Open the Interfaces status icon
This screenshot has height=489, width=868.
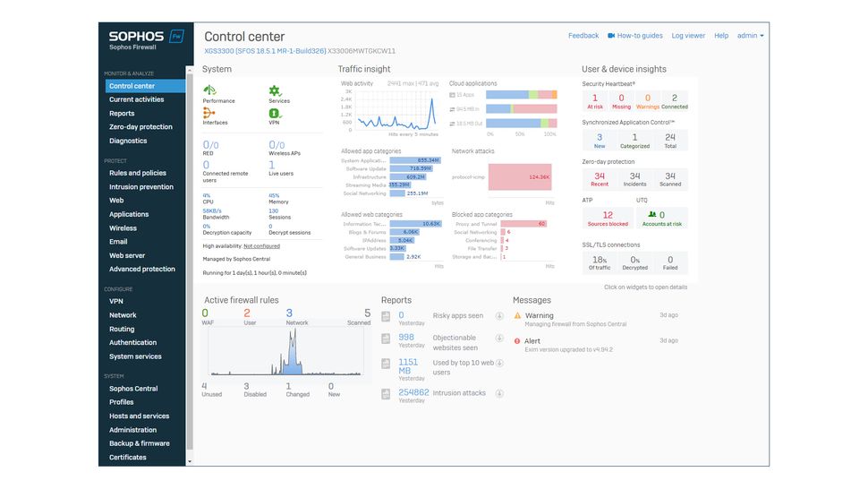(x=209, y=113)
